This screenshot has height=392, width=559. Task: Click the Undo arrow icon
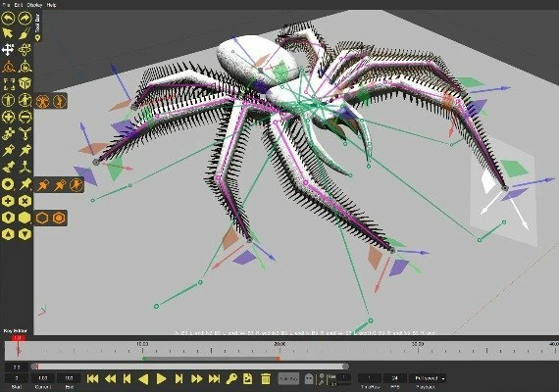8,18
